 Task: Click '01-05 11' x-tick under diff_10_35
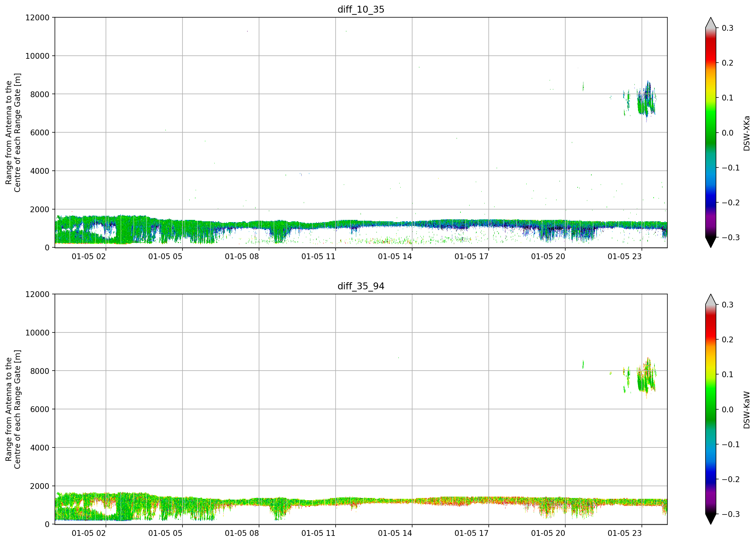318,256
